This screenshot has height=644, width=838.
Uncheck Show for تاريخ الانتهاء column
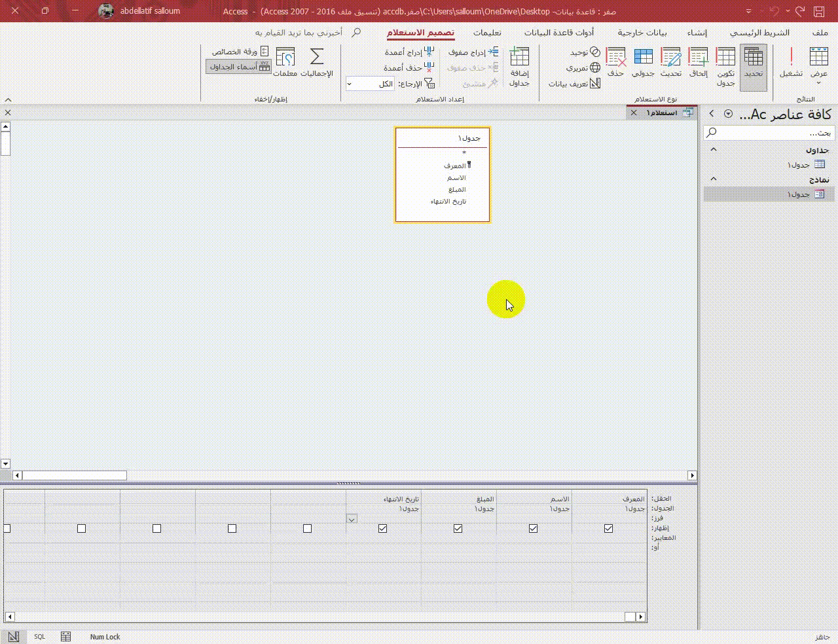point(382,528)
